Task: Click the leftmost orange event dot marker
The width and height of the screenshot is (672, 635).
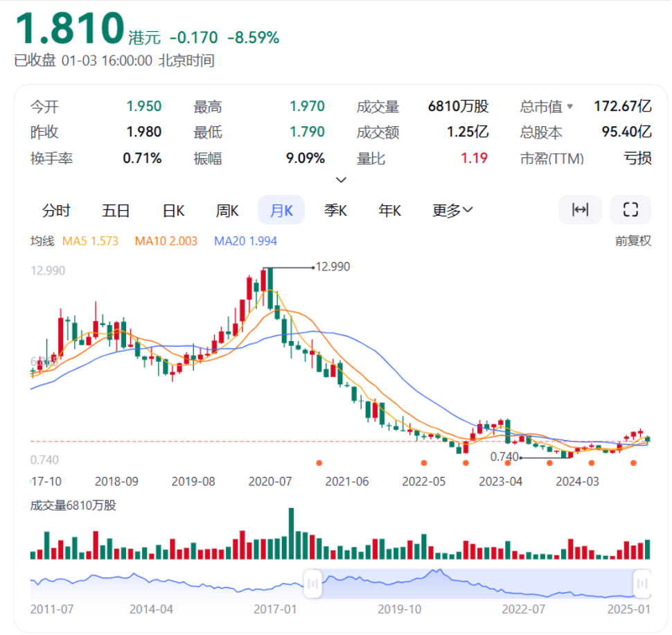Action: (x=319, y=462)
